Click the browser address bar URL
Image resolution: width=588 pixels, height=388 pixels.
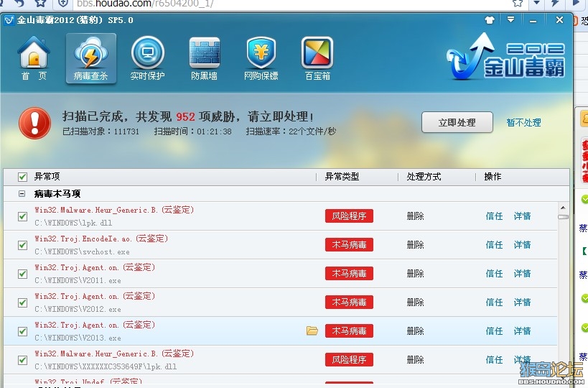146,4
